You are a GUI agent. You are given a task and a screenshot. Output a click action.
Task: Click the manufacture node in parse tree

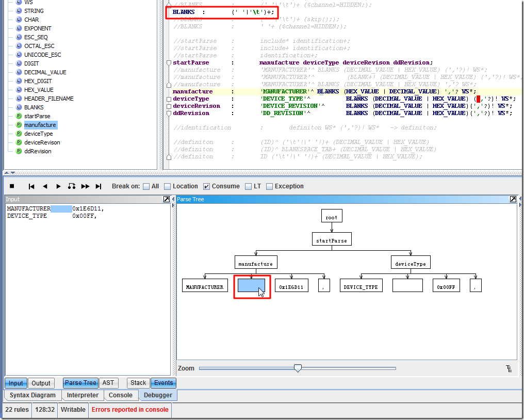click(256, 262)
